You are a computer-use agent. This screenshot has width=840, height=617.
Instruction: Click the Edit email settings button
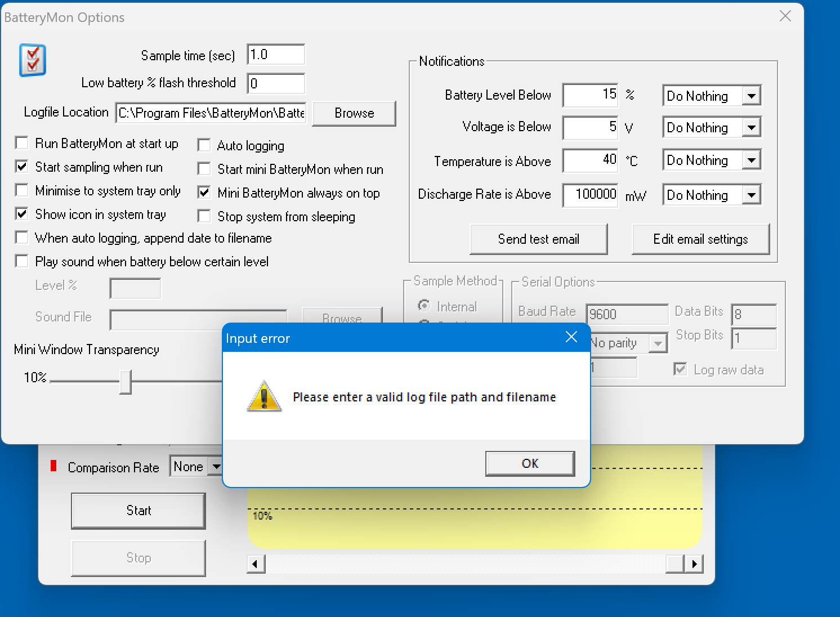pos(701,239)
